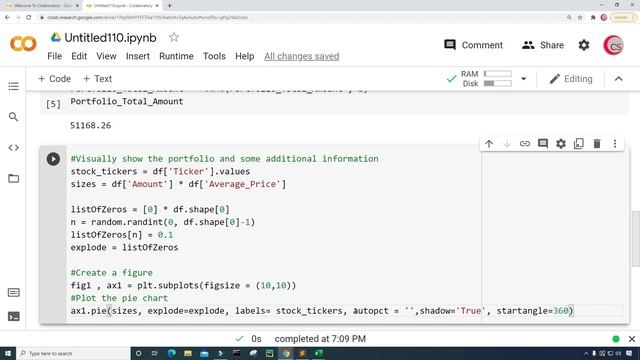
Task: Star the notebook Untitled110.ipynb
Action: click(x=174, y=38)
